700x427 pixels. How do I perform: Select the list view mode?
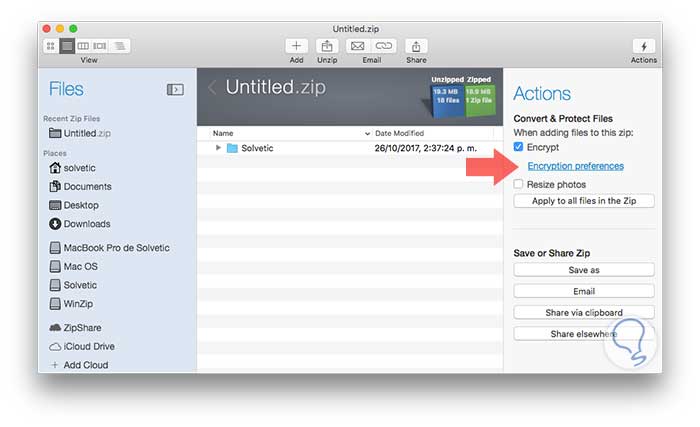coord(67,46)
